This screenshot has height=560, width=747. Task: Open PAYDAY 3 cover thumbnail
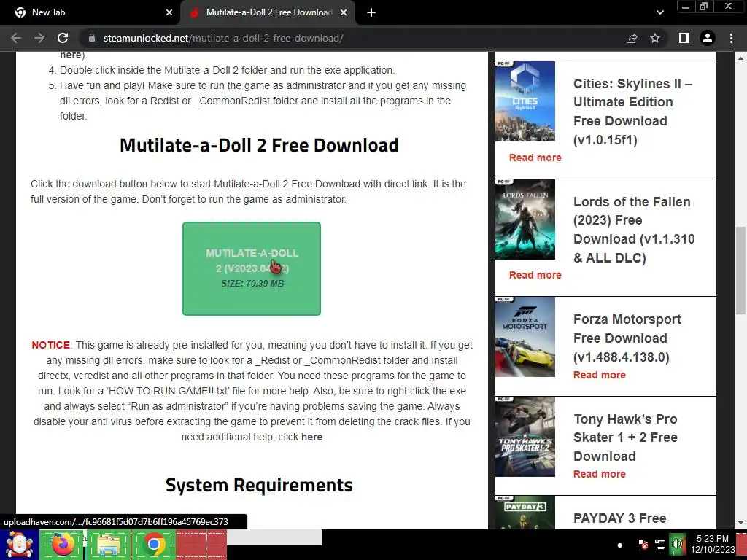525,513
